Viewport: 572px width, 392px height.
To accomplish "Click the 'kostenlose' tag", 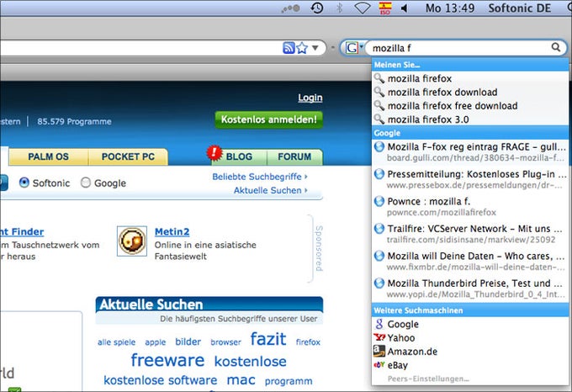I will (251, 362).
